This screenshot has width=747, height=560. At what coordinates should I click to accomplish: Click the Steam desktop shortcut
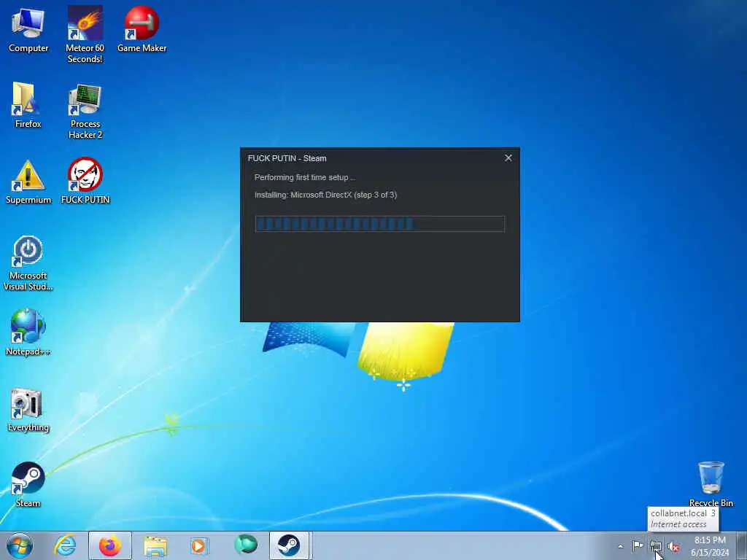point(28,485)
